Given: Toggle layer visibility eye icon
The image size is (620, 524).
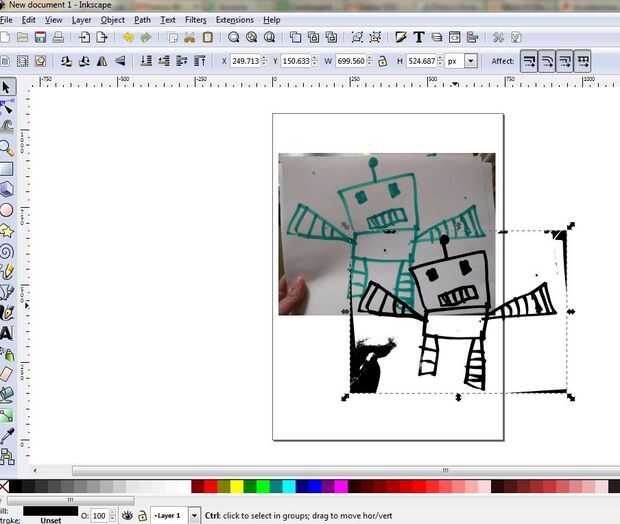Looking at the screenshot, I should (127, 515).
